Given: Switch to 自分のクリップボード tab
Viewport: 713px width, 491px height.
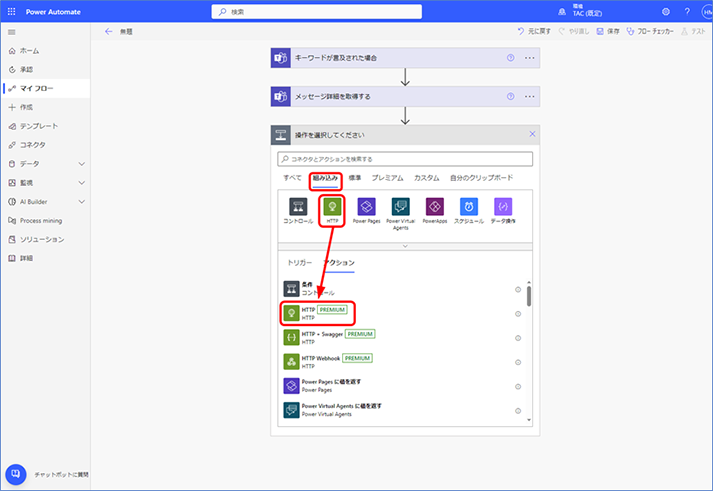Looking at the screenshot, I should (x=482, y=178).
